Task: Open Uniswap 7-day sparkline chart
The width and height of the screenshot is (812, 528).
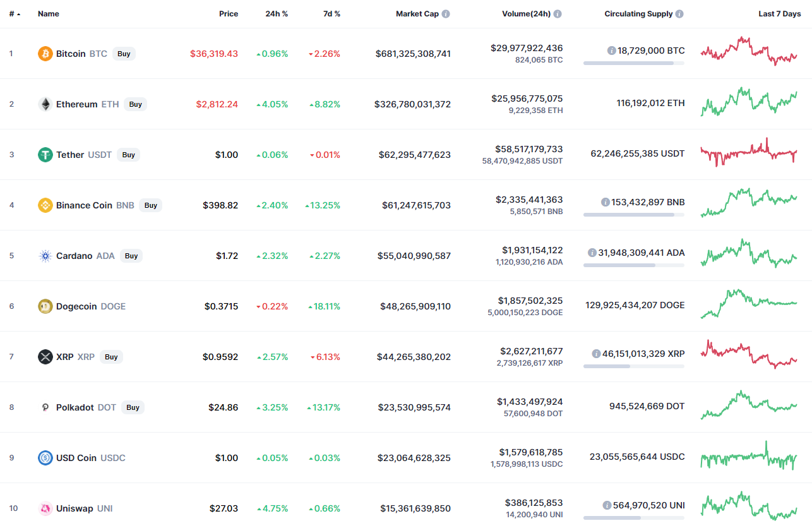Action: point(749,506)
